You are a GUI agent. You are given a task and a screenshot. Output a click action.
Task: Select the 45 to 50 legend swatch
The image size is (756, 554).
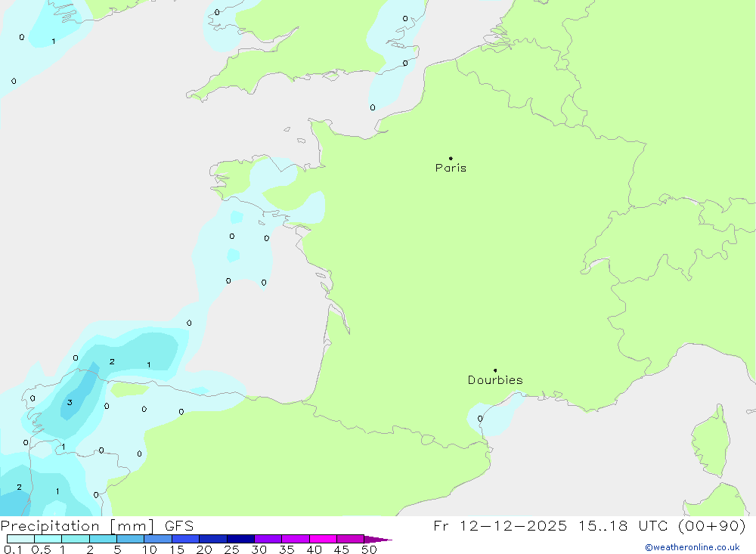point(351,539)
